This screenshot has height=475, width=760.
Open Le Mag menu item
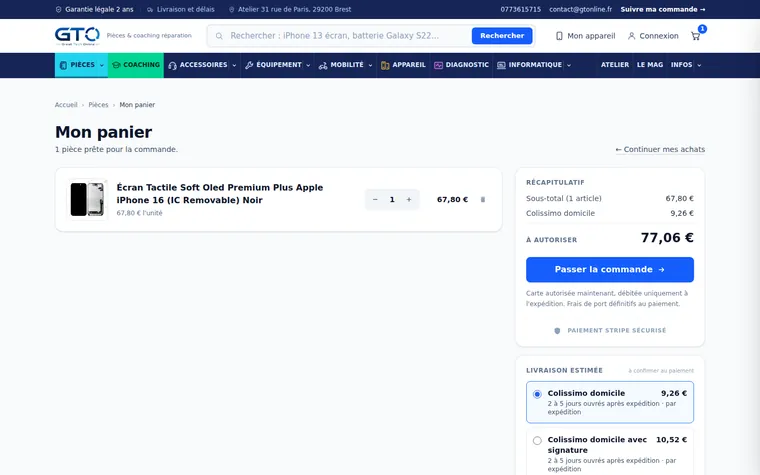pos(649,65)
